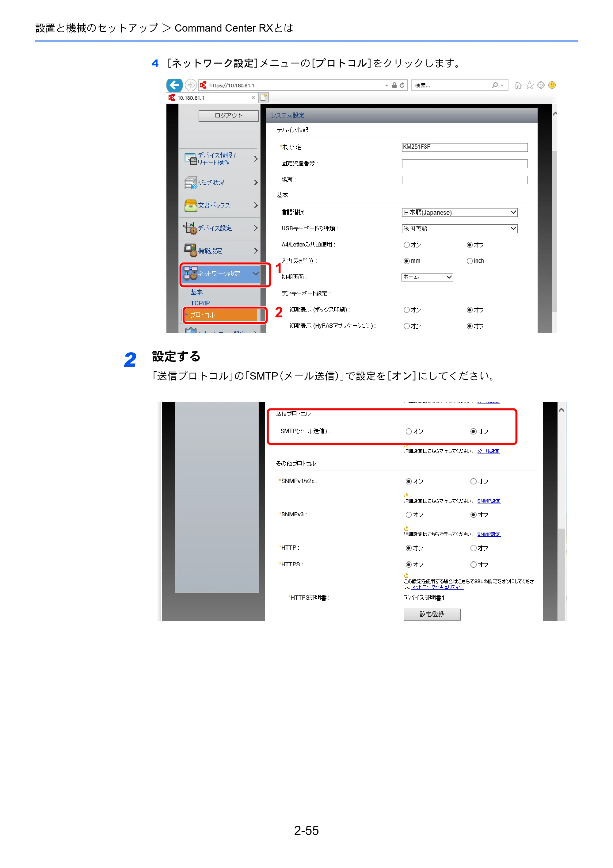Close the 10.180.81.1 browser tab
The width and height of the screenshot is (613, 868).
(x=253, y=98)
